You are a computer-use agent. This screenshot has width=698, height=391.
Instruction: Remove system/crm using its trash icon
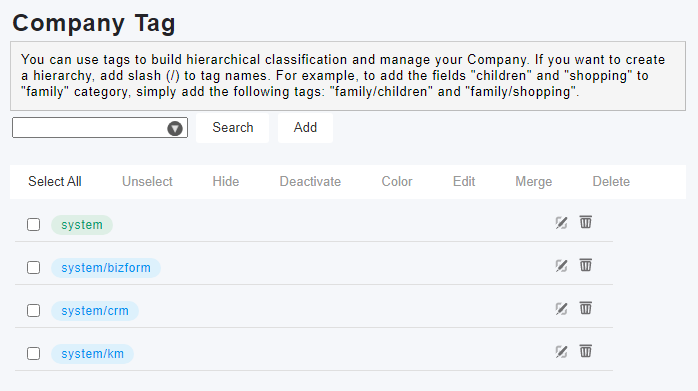[x=586, y=308]
